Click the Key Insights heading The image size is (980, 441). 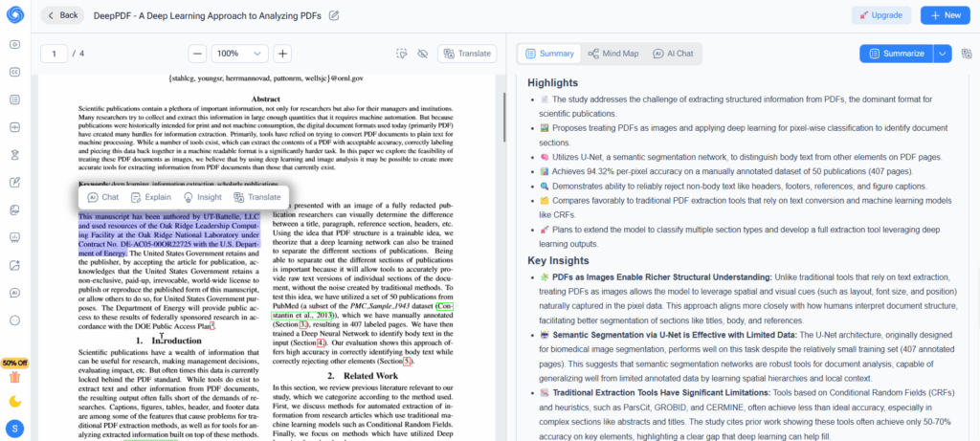(x=559, y=260)
